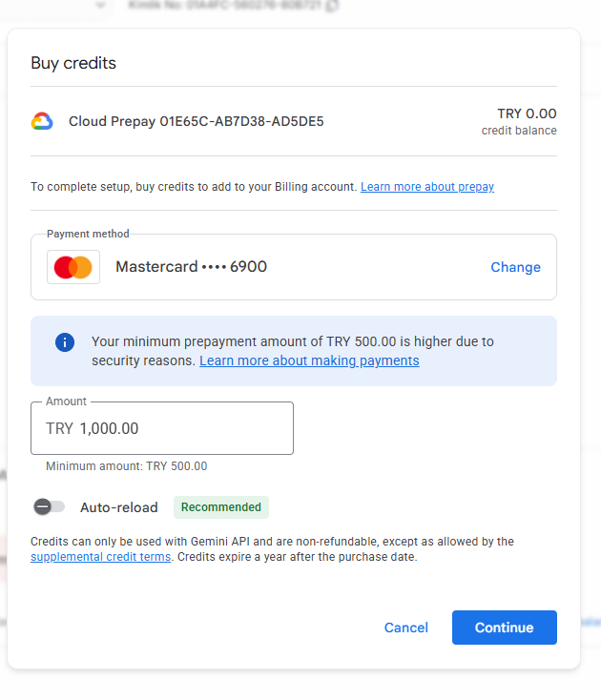601x700 pixels.
Task: Toggle the Auto-reload switch
Action: tap(49, 506)
